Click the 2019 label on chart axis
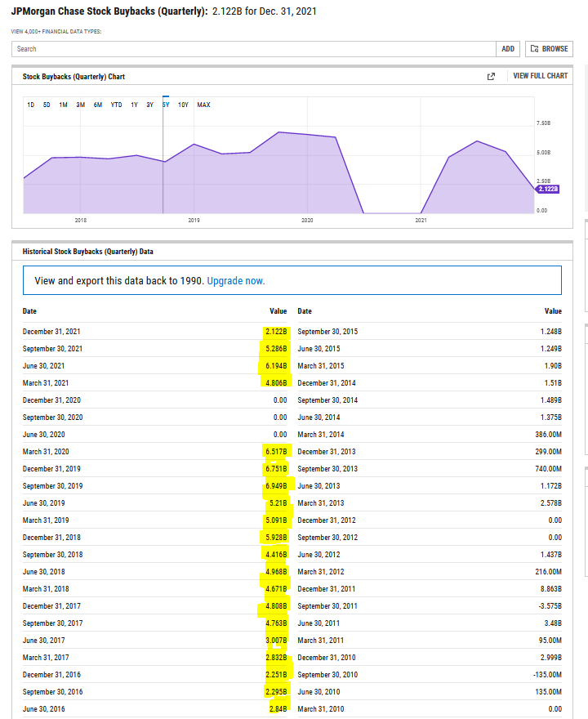 (x=194, y=221)
